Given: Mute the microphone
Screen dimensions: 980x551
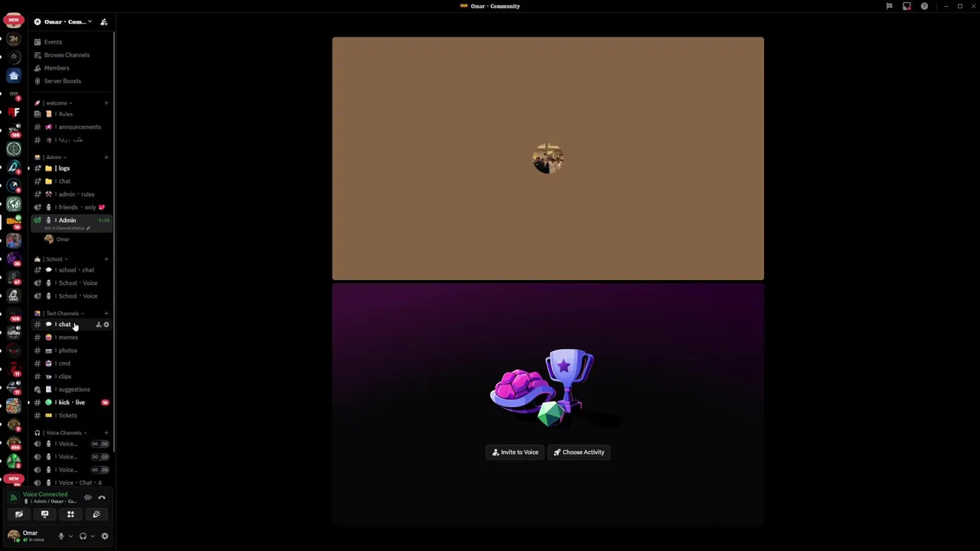Looking at the screenshot, I should 61,536.
